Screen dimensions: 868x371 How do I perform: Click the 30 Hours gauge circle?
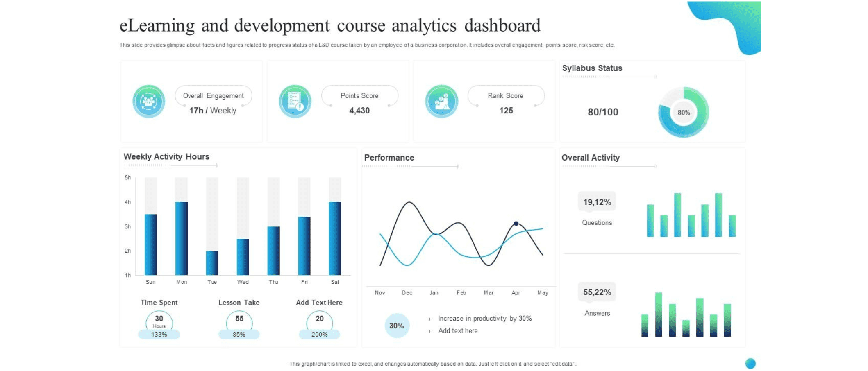point(159,321)
